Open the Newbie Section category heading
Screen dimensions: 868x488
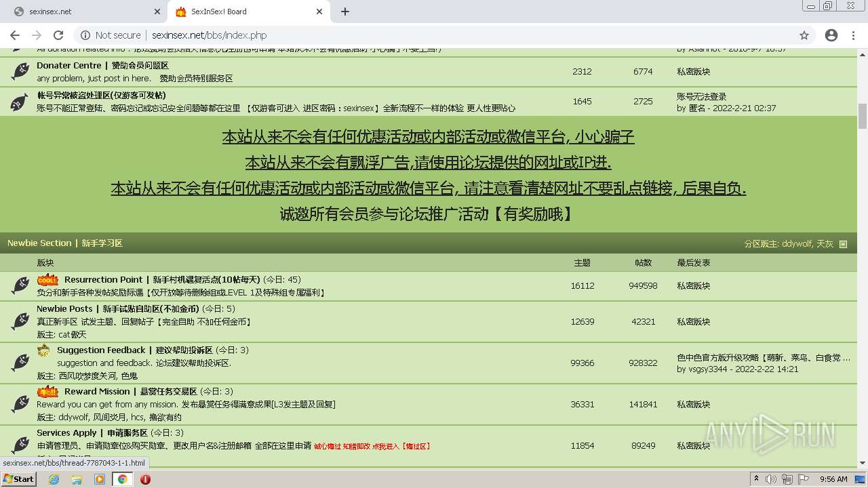[65, 243]
